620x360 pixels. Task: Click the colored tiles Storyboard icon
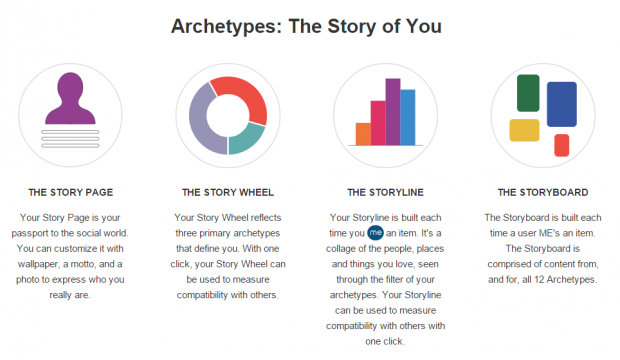click(x=543, y=115)
